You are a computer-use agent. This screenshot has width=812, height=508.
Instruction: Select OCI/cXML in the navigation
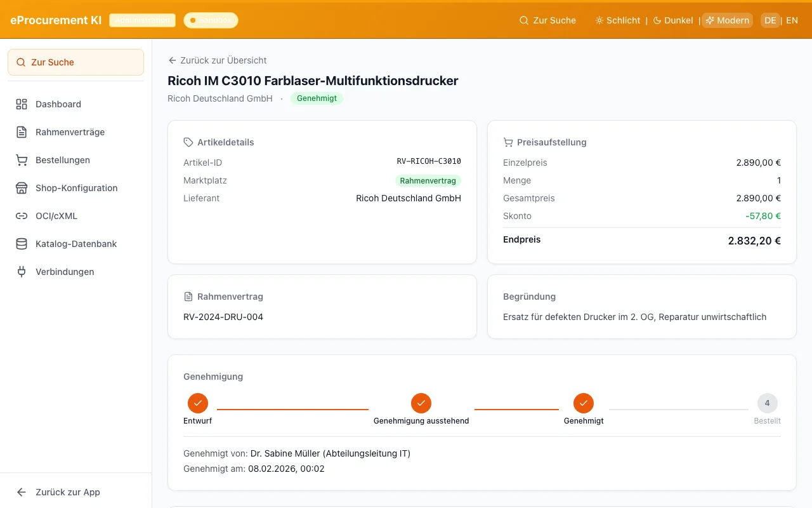[x=56, y=216]
